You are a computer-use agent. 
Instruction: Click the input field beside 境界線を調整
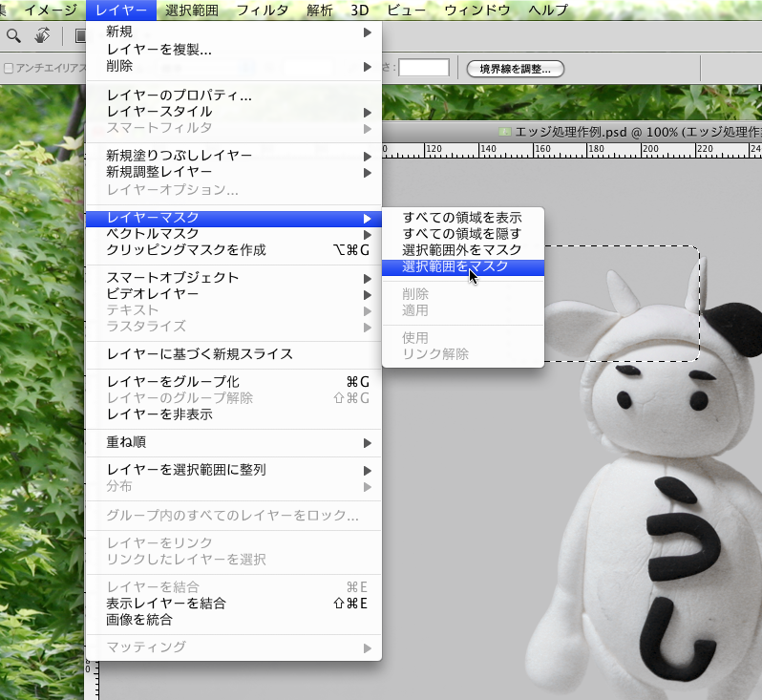(x=424, y=68)
